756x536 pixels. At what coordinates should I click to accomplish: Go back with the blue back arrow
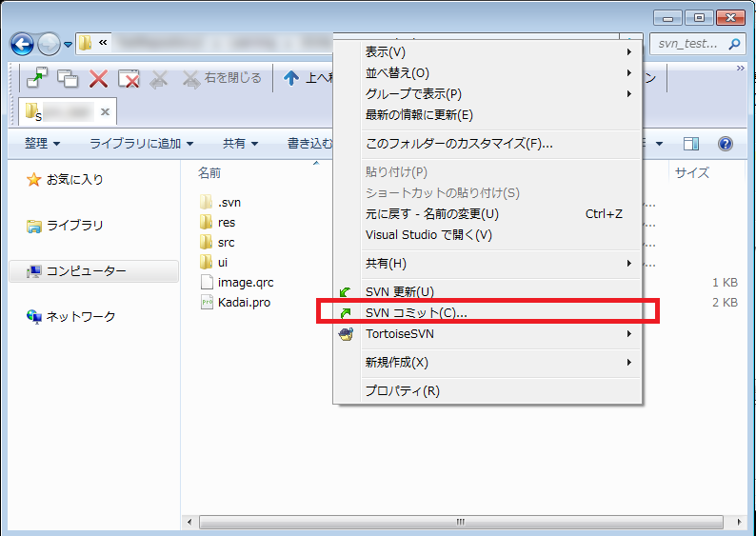click(x=22, y=45)
